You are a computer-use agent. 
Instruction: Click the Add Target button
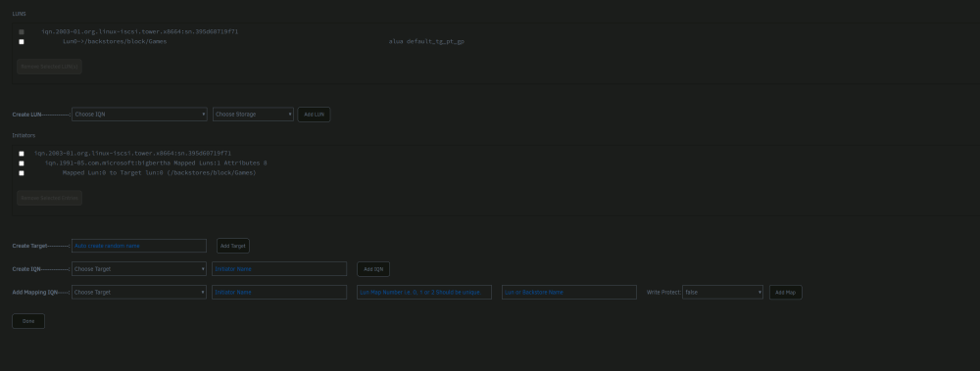pyautogui.click(x=233, y=246)
